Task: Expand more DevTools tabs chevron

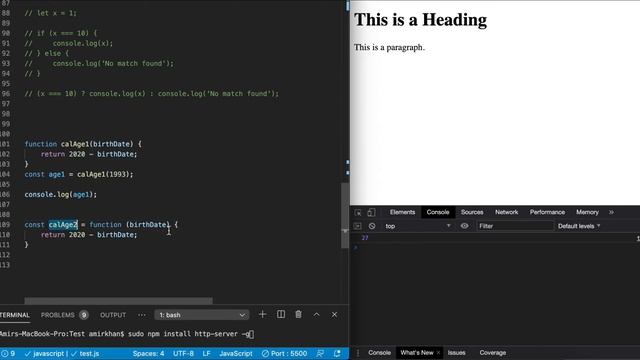Action: (x=611, y=212)
